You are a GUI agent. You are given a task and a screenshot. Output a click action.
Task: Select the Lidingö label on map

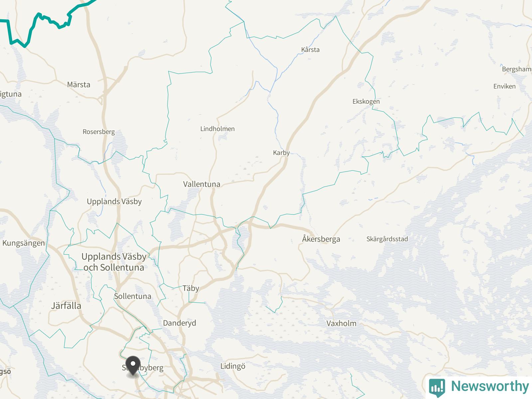pos(233,366)
